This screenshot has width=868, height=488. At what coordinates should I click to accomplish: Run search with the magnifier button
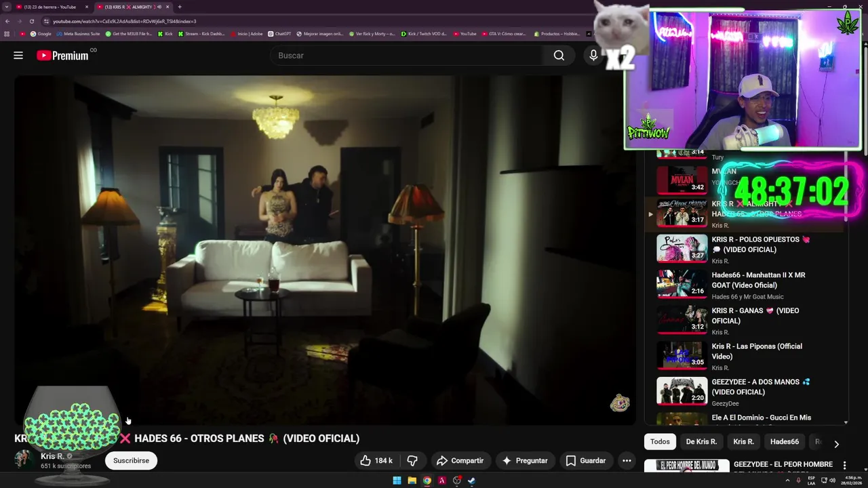click(x=559, y=56)
